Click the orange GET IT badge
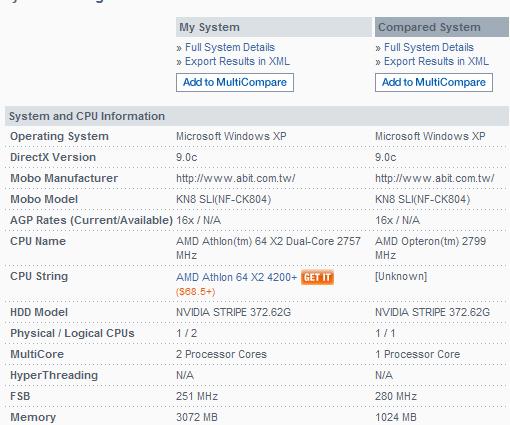 [317, 277]
